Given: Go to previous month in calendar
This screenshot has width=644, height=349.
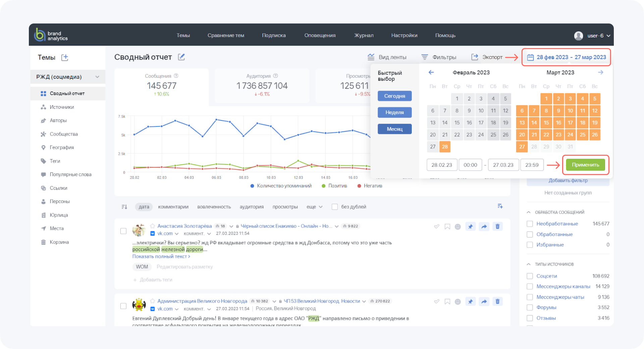Looking at the screenshot, I should 431,72.
